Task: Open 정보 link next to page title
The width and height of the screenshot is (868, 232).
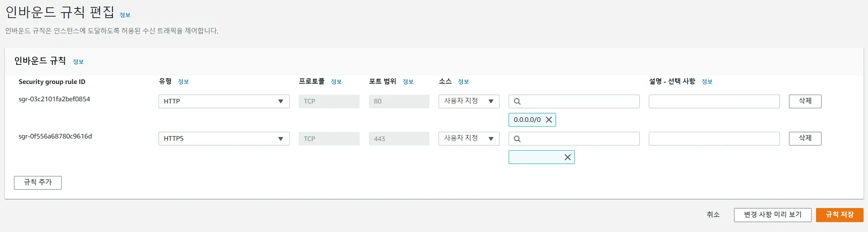Action: pyautogui.click(x=125, y=15)
